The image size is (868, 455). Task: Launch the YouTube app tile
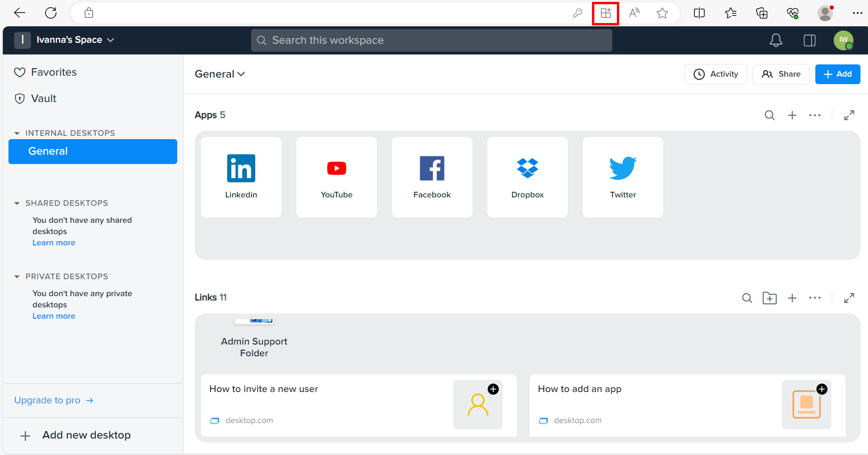pos(336,177)
